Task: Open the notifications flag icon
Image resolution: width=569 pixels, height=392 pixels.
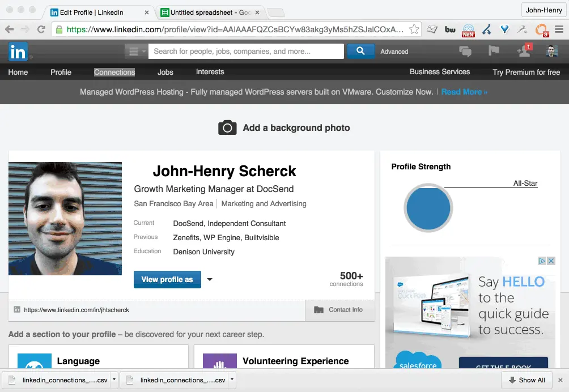Action: coord(494,51)
